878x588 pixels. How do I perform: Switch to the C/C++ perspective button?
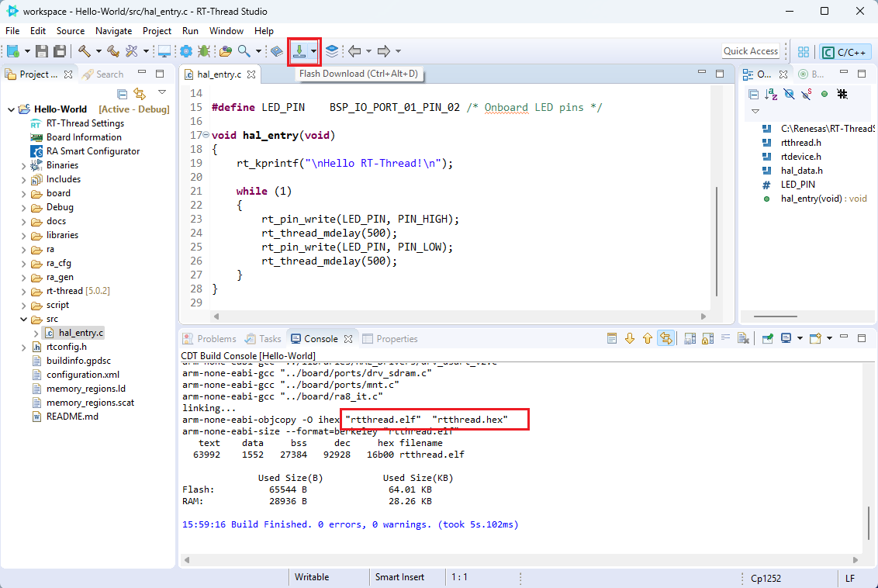coord(845,52)
